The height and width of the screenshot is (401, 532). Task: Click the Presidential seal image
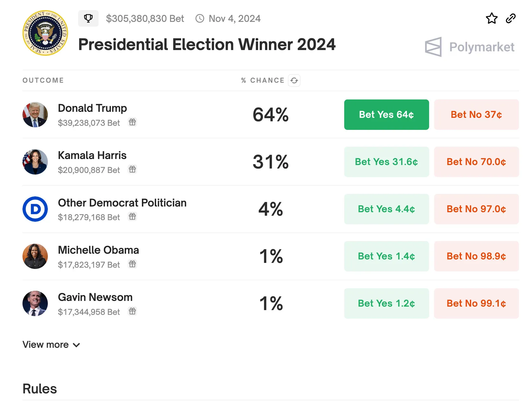[45, 33]
